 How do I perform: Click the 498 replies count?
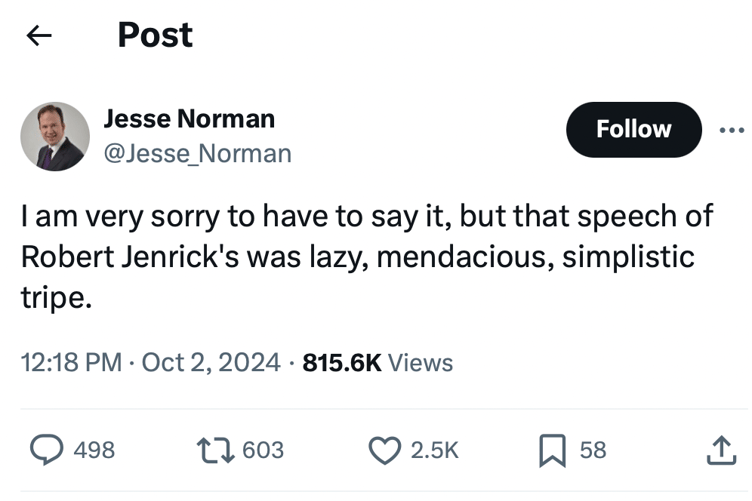click(95, 451)
